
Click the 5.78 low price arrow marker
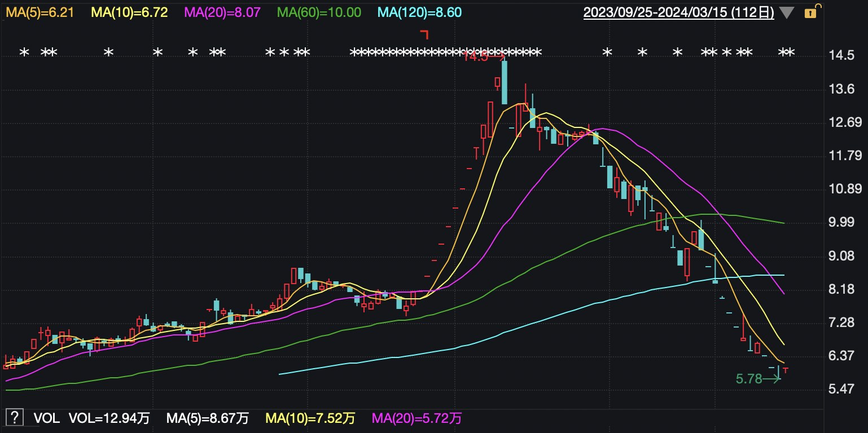(x=757, y=379)
